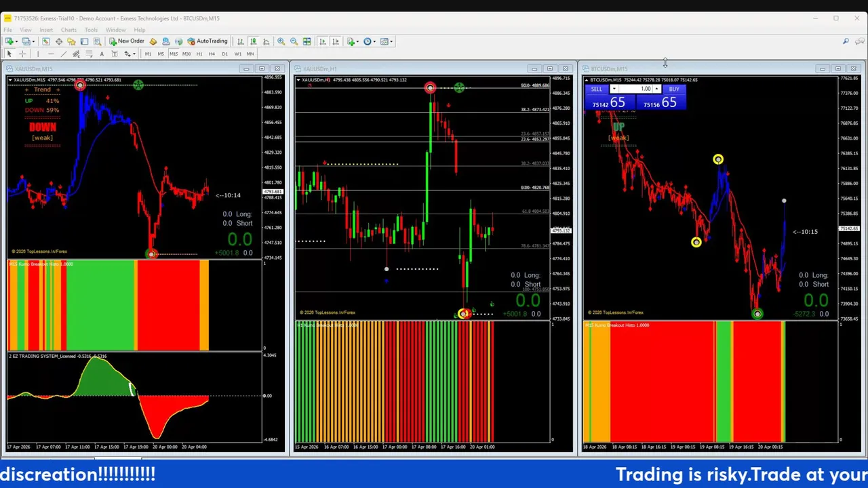Screen dimensions: 868x488
Task: Open the Data Window panel
Action: (59, 41)
